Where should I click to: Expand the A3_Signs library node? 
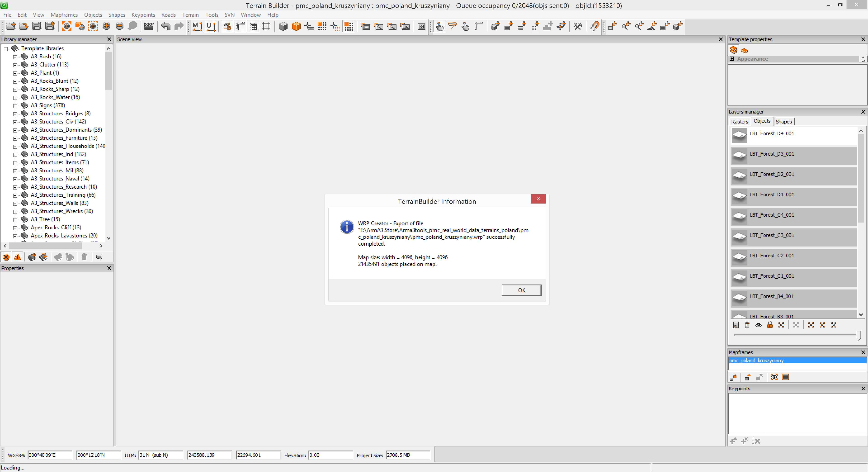15,106
